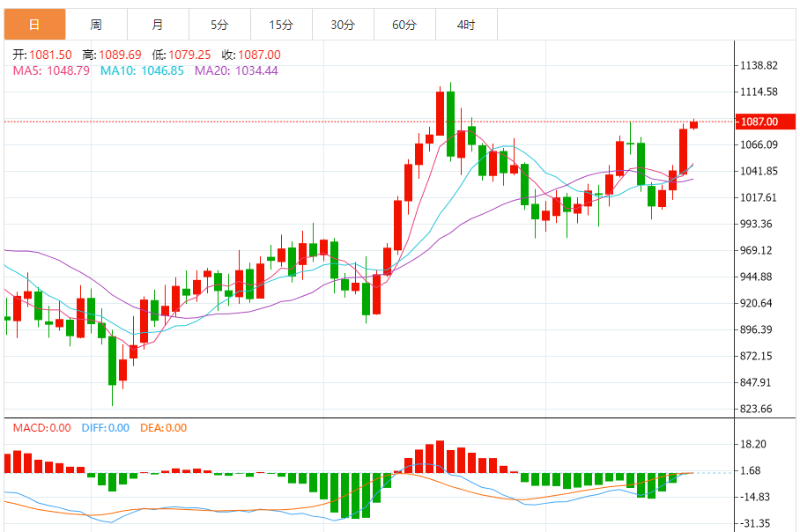
Task: Click the low price 1079.25
Action: pos(189,55)
